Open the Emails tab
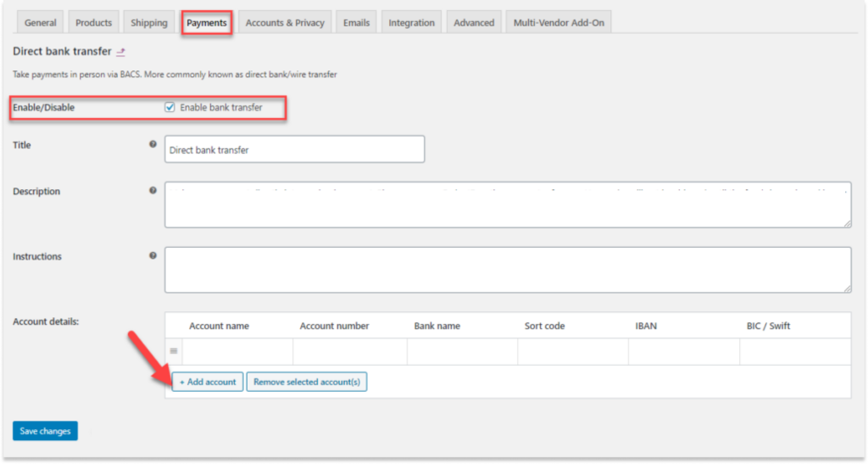Image resolution: width=868 pixels, height=464 pixels. 356,23
